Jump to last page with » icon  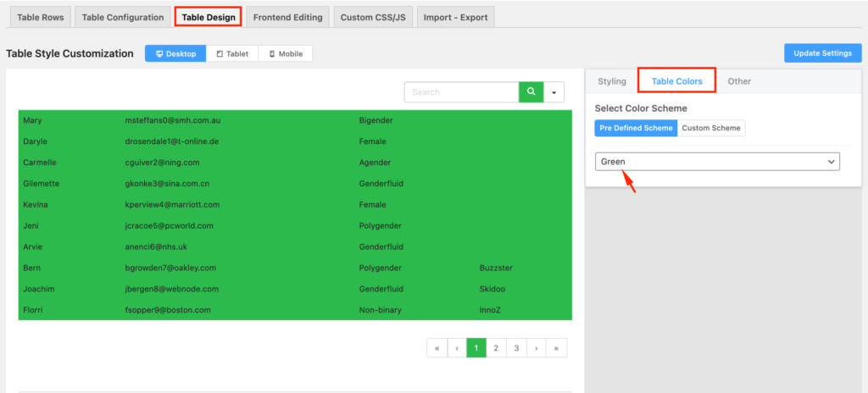(x=556, y=348)
